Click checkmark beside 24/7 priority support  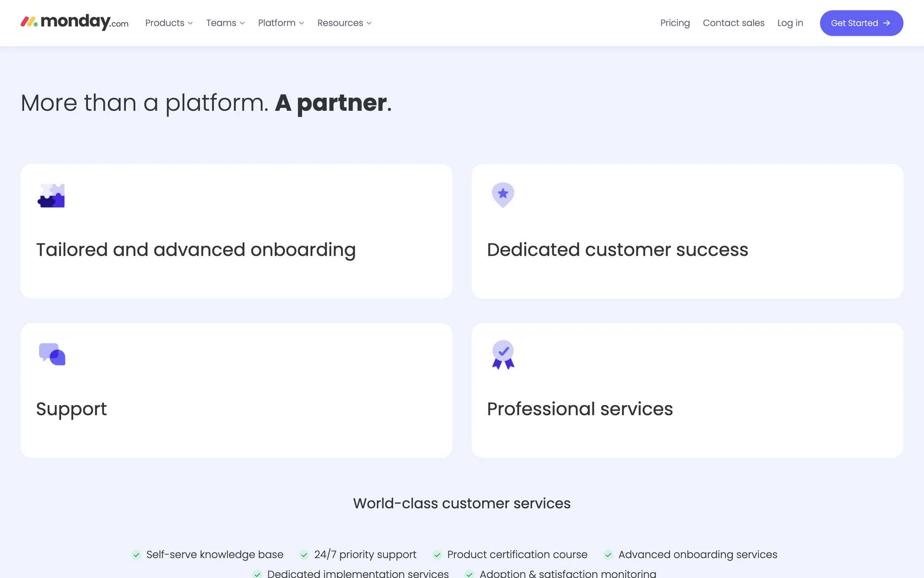pyautogui.click(x=304, y=555)
